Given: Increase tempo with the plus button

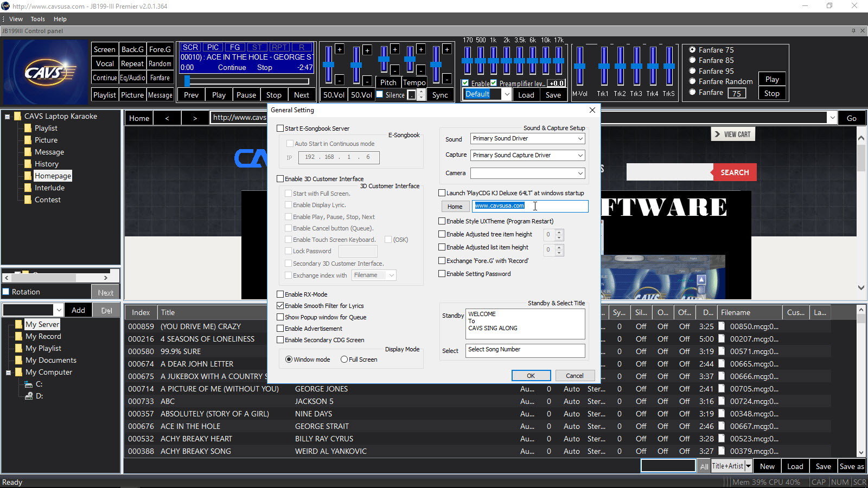Looking at the screenshot, I should (x=421, y=49).
